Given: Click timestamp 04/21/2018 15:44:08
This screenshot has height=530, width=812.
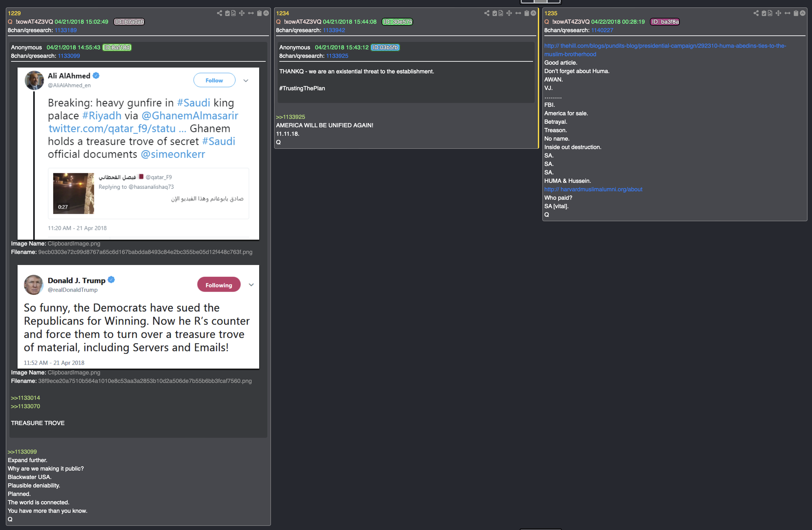Looking at the screenshot, I should click(350, 22).
